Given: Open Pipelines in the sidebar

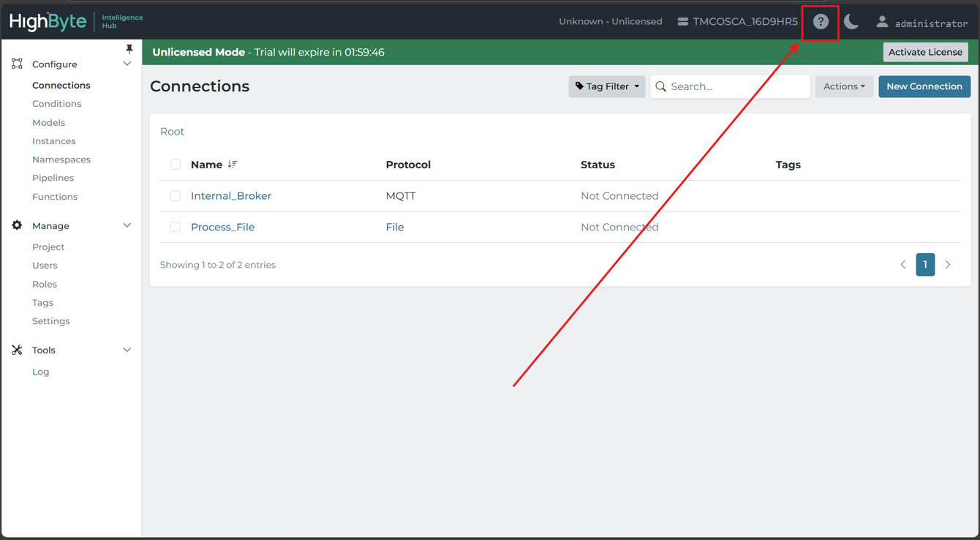Looking at the screenshot, I should (x=53, y=178).
